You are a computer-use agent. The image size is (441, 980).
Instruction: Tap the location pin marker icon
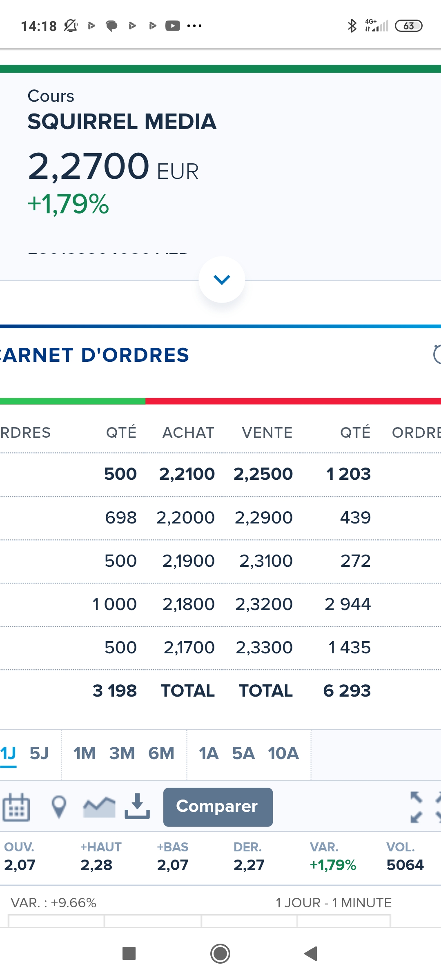pyautogui.click(x=59, y=807)
